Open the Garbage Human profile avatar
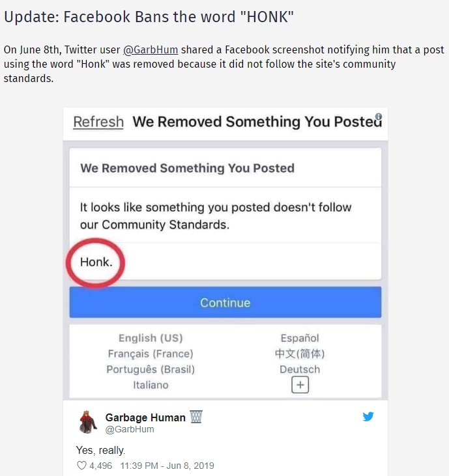The height and width of the screenshot is (476, 449). tap(88, 422)
